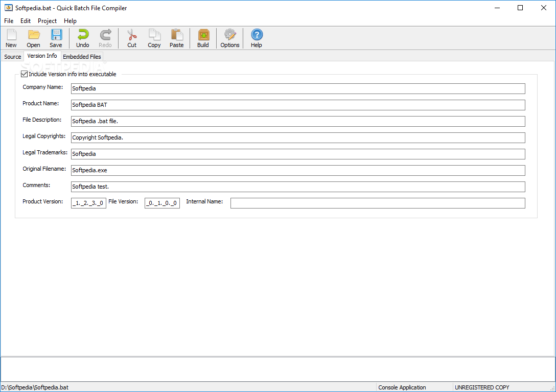The image size is (556, 392).
Task: Close the Quick Batch File Compiler window
Action: pyautogui.click(x=544, y=8)
